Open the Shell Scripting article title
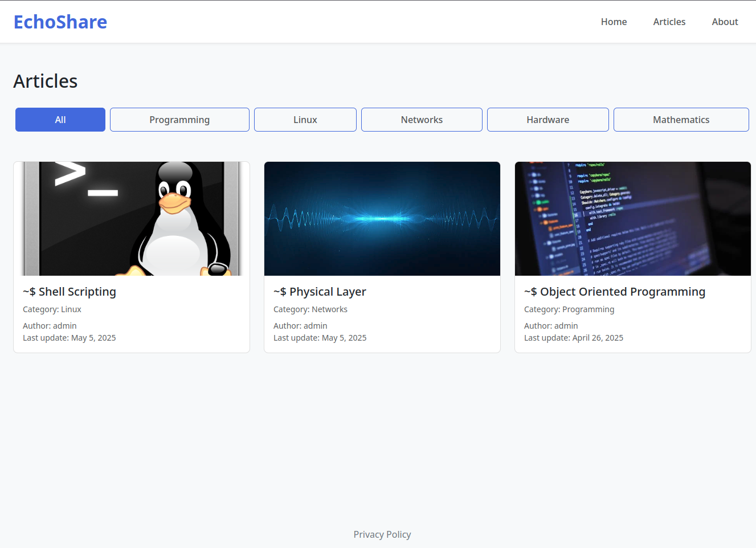Viewport: 756px width, 548px height. click(70, 292)
